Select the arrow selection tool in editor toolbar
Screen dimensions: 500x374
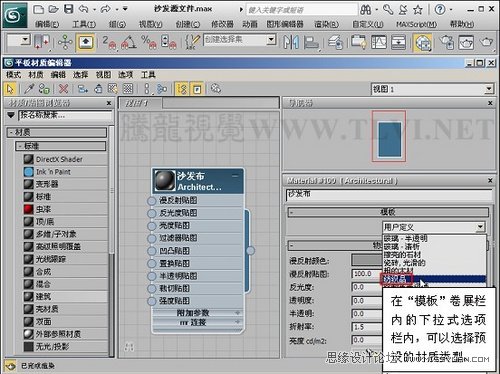click(10, 89)
